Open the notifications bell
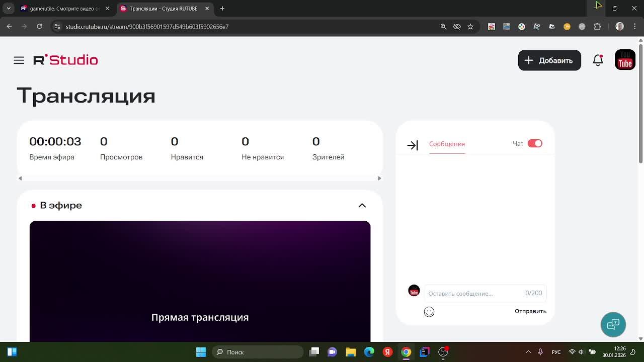 click(598, 60)
